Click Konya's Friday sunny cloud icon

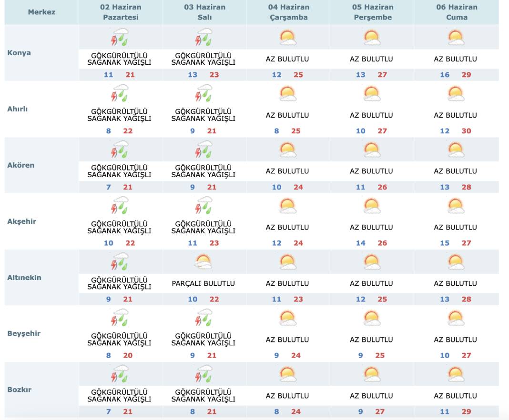pos(456,37)
